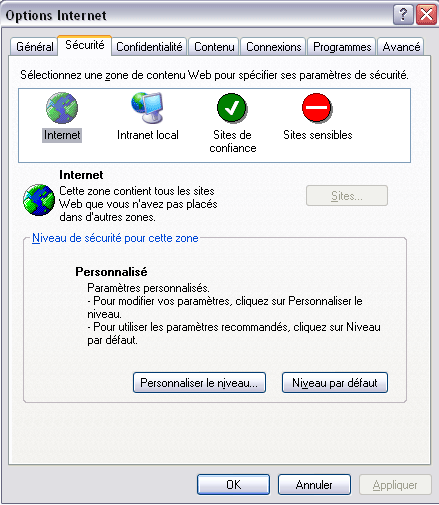Click Personnaliser le niveau button
This screenshot has width=439, height=505.
tap(199, 383)
